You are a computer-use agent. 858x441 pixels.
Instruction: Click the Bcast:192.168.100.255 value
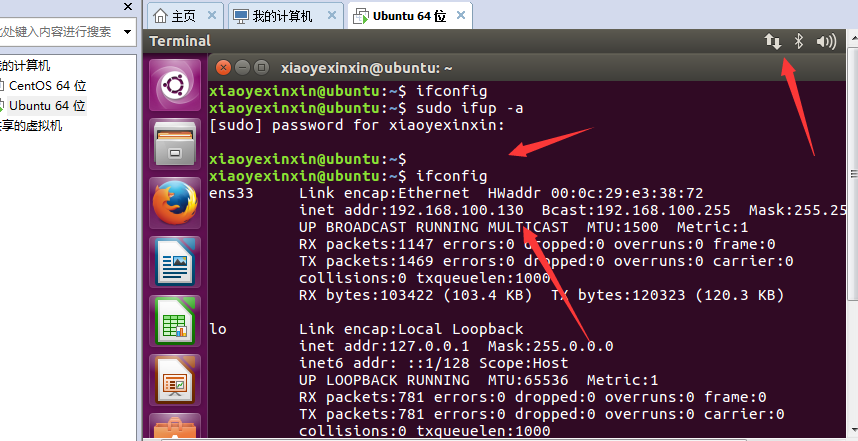pyautogui.click(x=636, y=210)
